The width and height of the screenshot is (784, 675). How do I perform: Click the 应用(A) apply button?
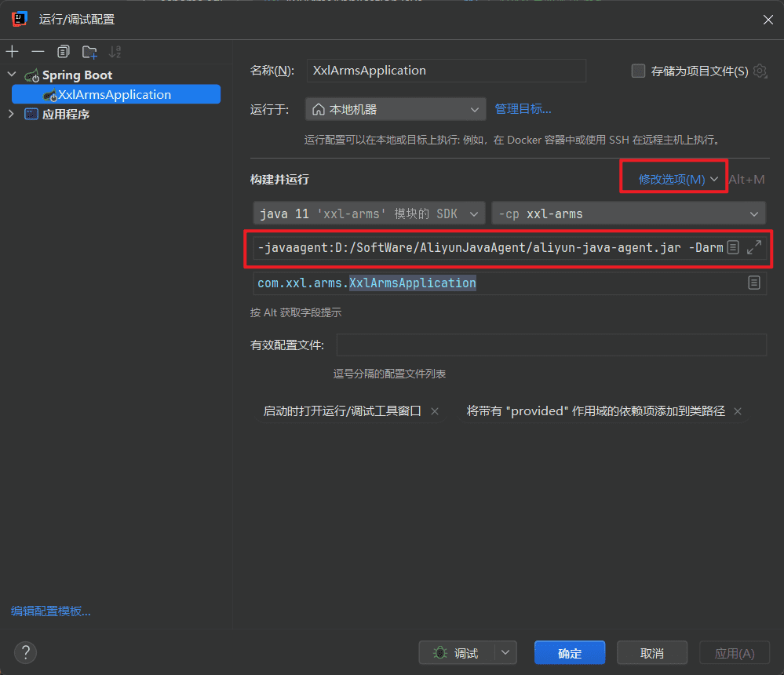(x=734, y=652)
